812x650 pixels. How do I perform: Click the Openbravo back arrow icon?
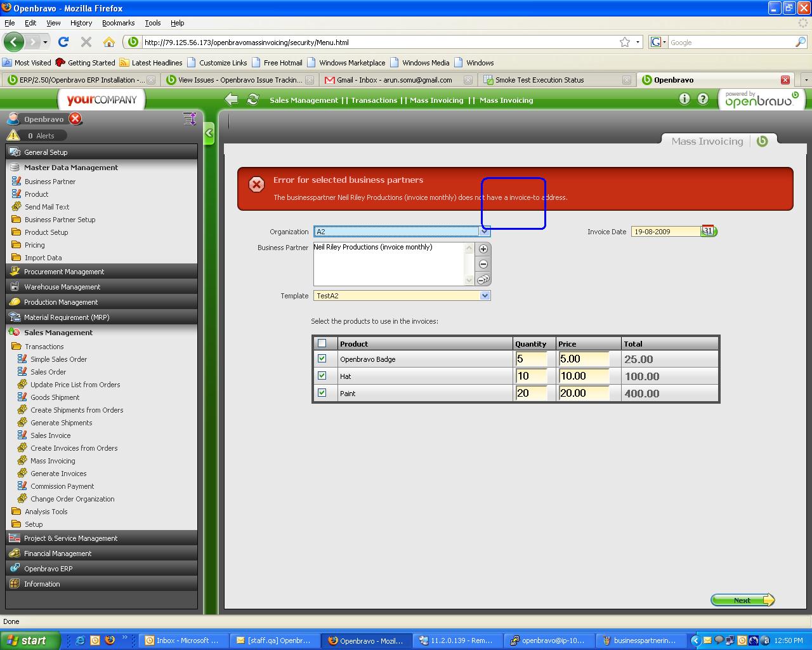click(x=232, y=100)
